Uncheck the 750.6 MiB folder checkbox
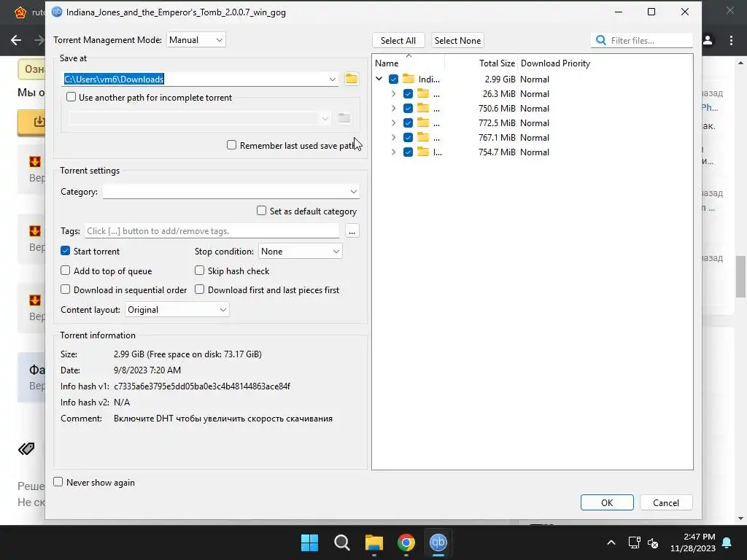The height and width of the screenshot is (560, 747). coord(408,109)
